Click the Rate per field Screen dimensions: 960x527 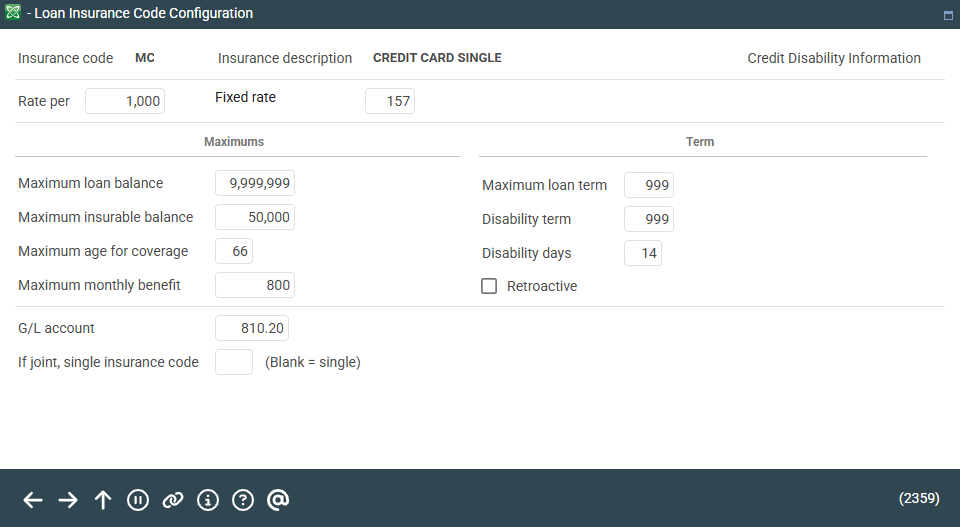tap(125, 101)
